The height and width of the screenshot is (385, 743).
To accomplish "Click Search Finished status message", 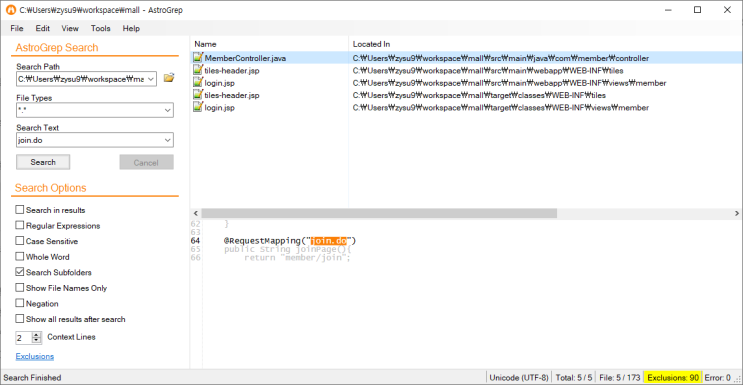I will (32, 378).
